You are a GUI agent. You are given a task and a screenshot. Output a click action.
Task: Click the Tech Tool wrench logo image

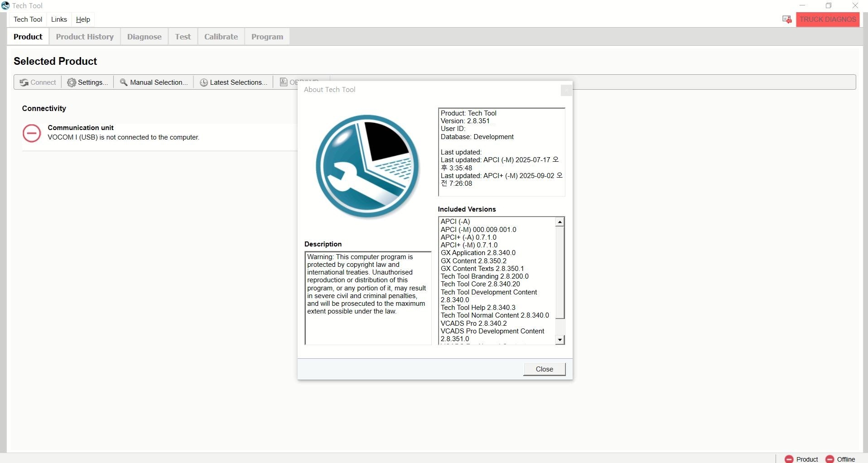click(x=367, y=166)
